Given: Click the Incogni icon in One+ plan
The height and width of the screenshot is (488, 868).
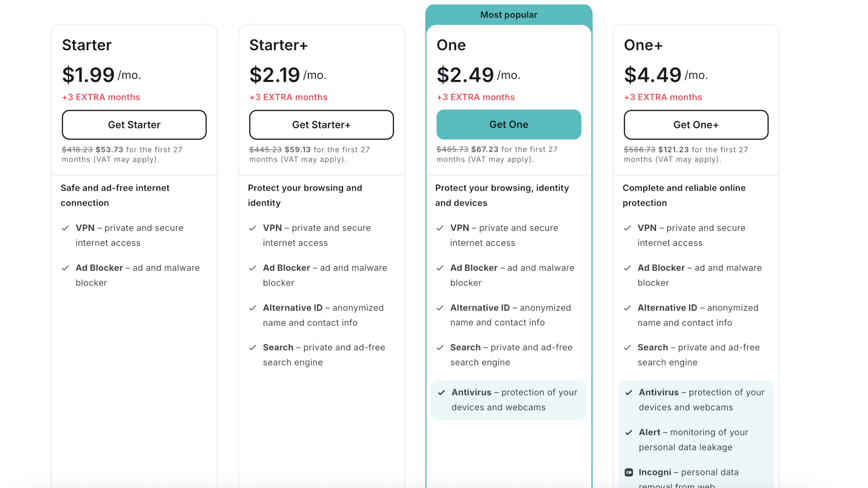Looking at the screenshot, I should pyautogui.click(x=628, y=472).
